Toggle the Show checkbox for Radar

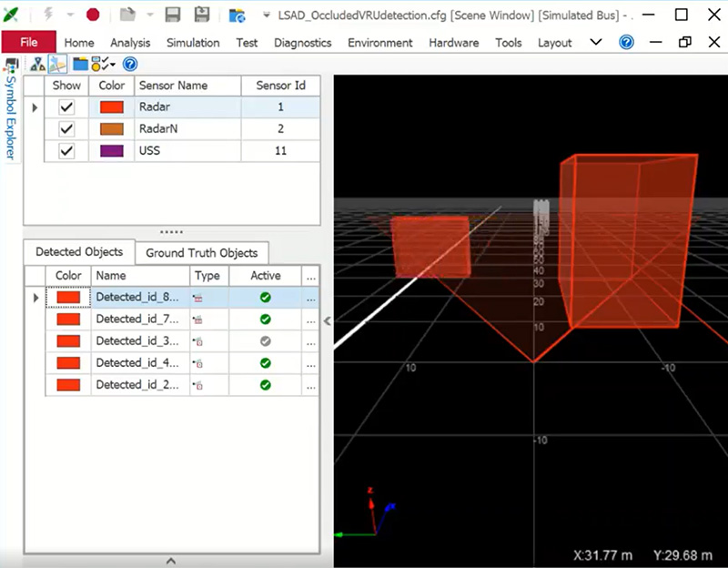[66, 106]
